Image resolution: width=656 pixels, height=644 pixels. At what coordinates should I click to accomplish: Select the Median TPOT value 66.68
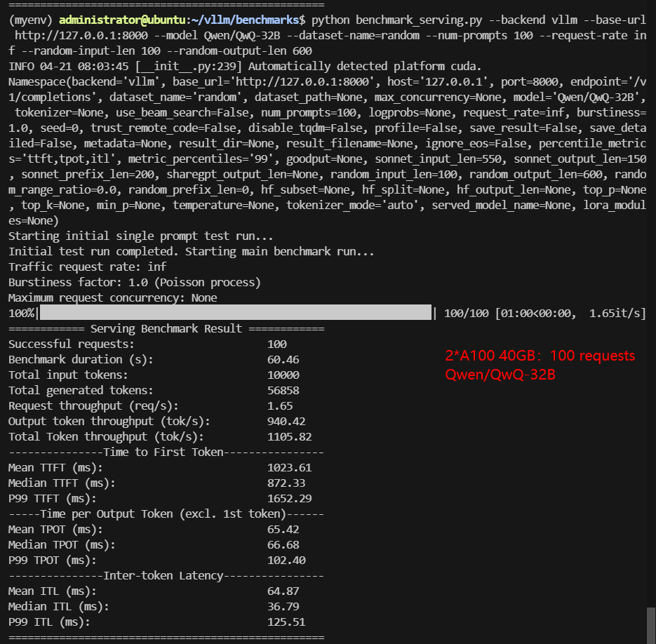(283, 545)
